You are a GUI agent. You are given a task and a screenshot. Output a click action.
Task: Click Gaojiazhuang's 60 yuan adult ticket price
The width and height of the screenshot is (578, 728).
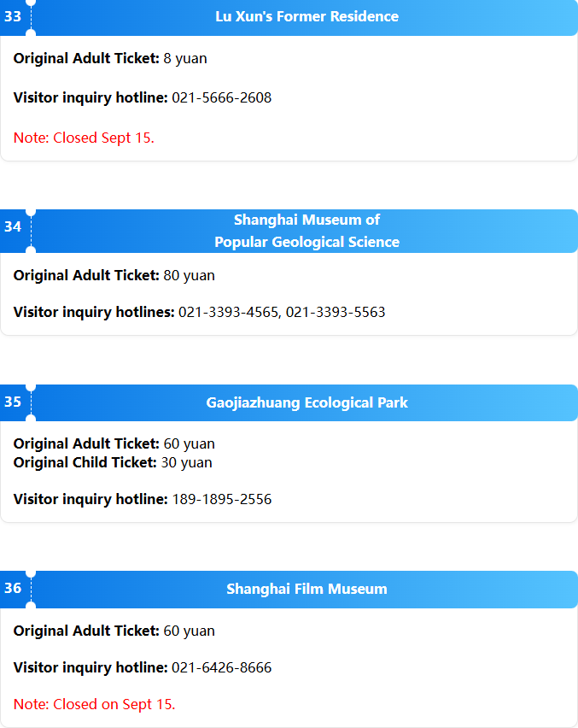click(x=189, y=443)
